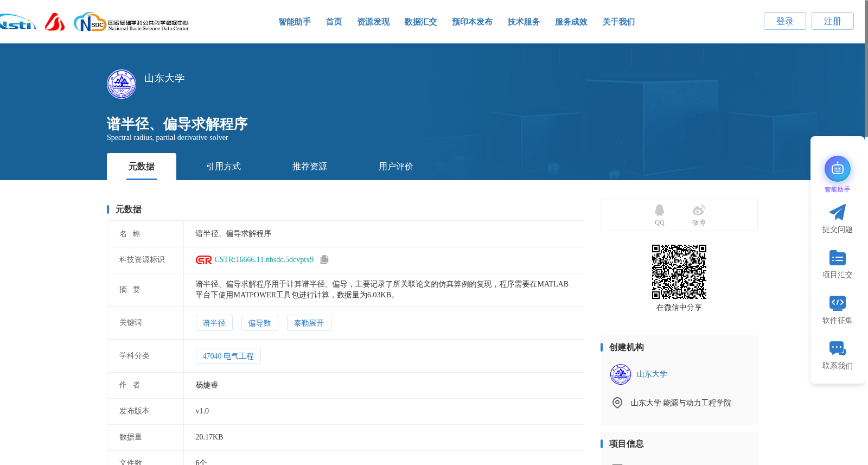This screenshot has width=868, height=465.
Task: Click the 注册 button
Action: 833,21
